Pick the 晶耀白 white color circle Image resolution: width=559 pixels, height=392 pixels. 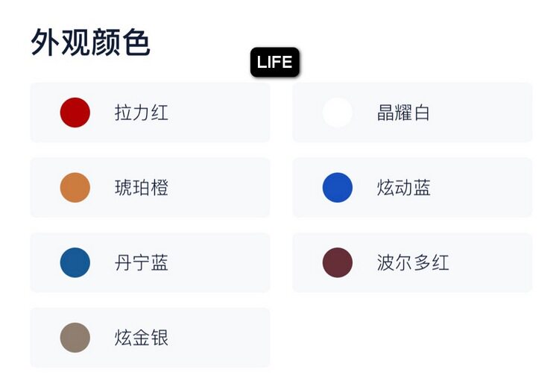[338, 113]
